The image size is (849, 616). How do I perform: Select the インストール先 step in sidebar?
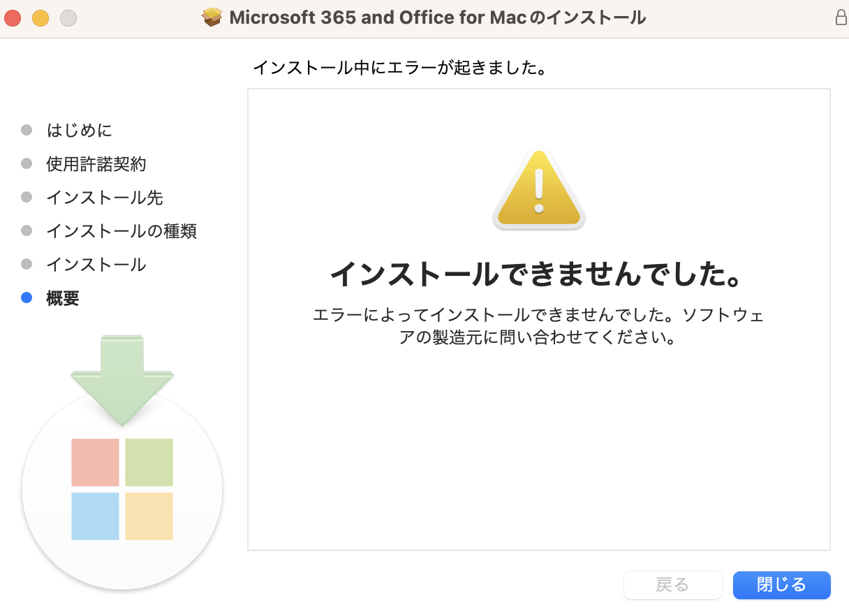click(x=105, y=198)
